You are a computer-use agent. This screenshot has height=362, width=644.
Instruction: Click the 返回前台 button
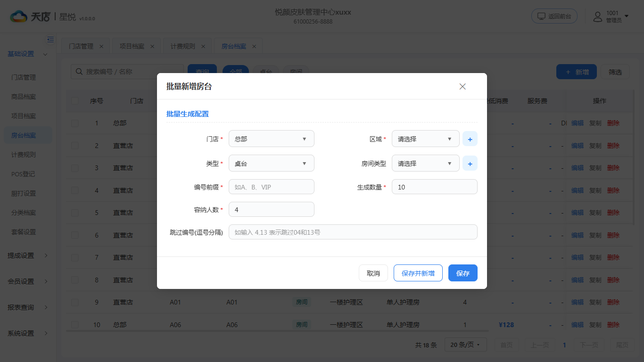coord(554,16)
